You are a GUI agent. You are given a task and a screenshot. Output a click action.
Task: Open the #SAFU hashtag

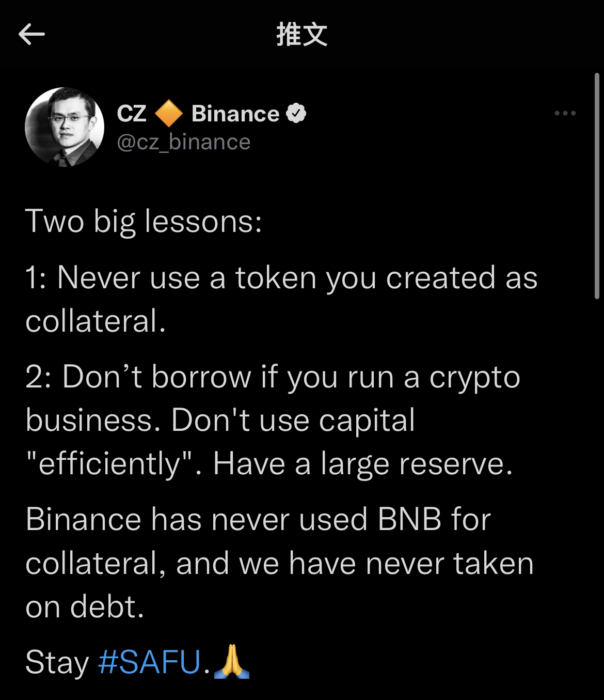point(149,662)
